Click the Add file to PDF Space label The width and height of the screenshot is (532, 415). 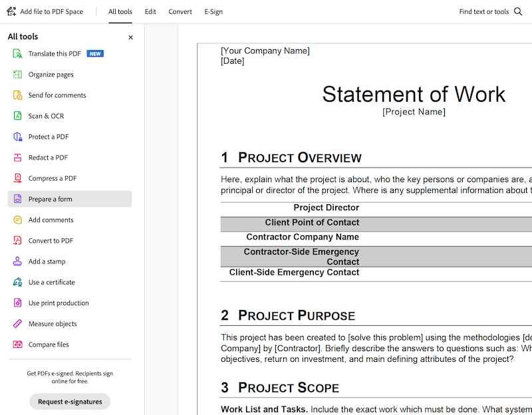point(52,11)
